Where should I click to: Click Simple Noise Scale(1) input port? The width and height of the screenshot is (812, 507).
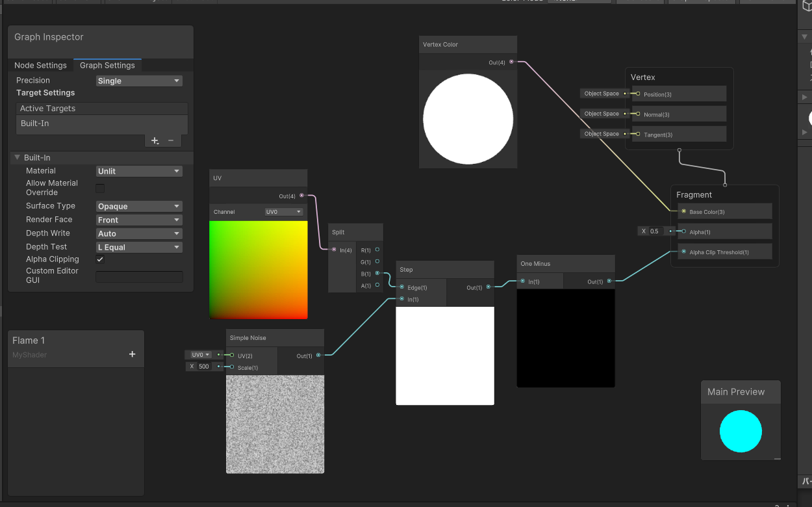coord(232,367)
